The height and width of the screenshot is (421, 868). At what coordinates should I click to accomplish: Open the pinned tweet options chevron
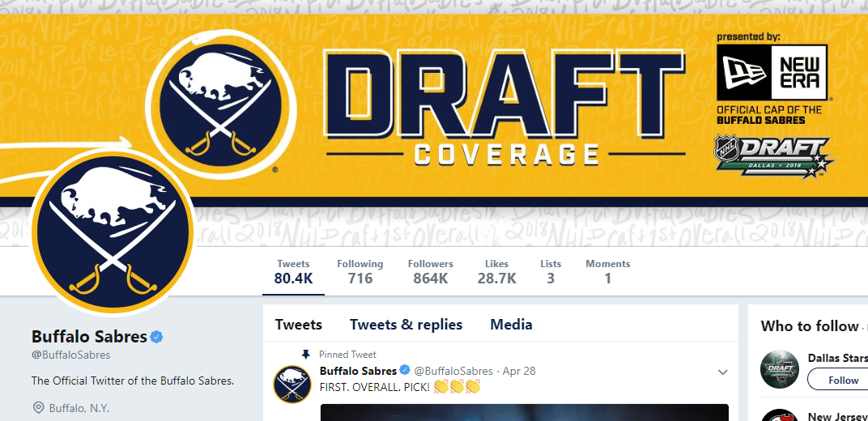coord(722,372)
